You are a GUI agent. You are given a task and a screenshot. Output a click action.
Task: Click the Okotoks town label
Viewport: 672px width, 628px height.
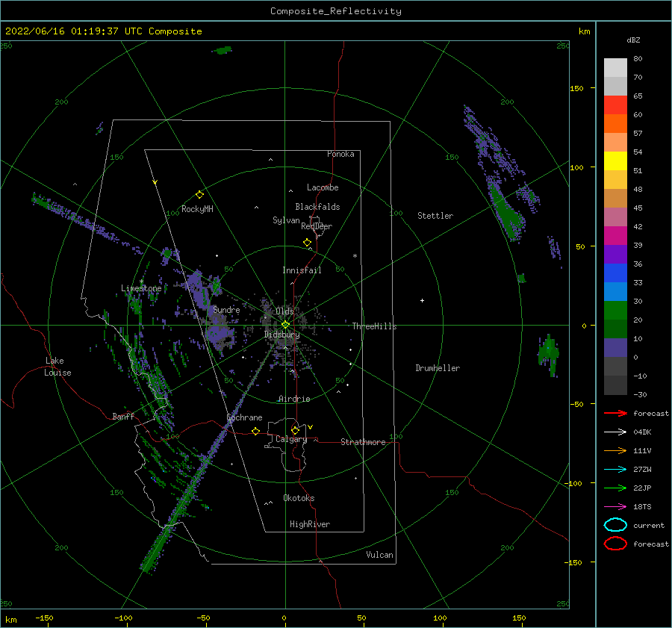[x=299, y=498]
